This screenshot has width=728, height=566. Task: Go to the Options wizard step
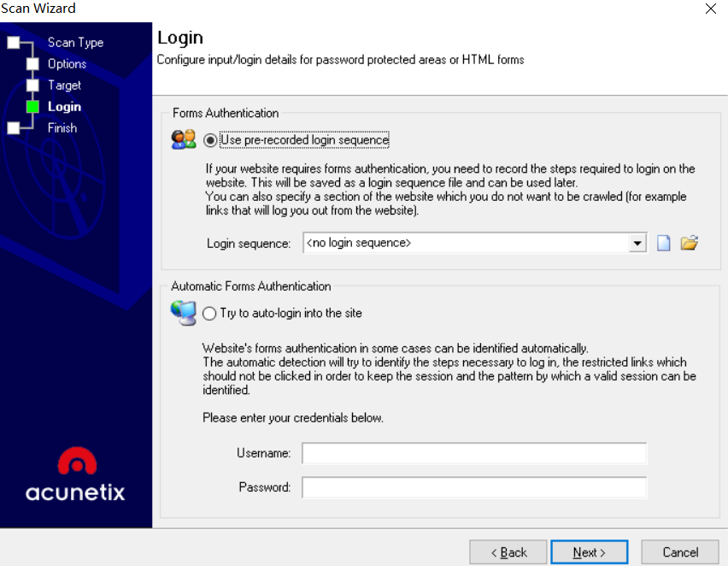pyautogui.click(x=67, y=63)
